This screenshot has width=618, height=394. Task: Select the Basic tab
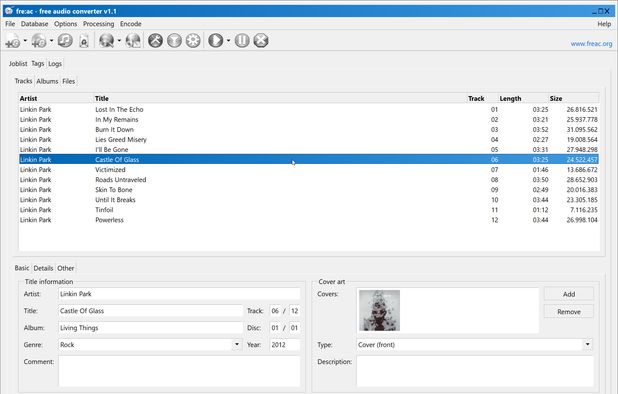point(22,268)
